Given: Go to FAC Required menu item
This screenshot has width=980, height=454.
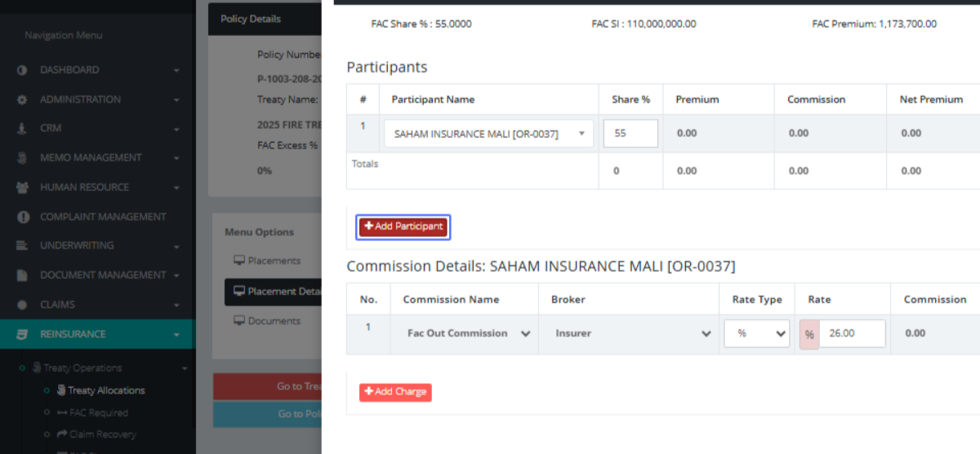Looking at the screenshot, I should pyautogui.click(x=98, y=412).
